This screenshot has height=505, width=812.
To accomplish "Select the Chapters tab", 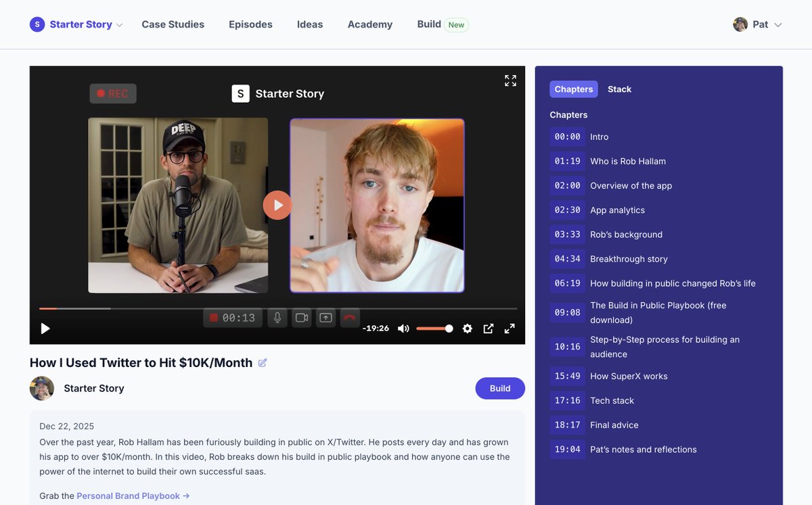I will click(573, 89).
